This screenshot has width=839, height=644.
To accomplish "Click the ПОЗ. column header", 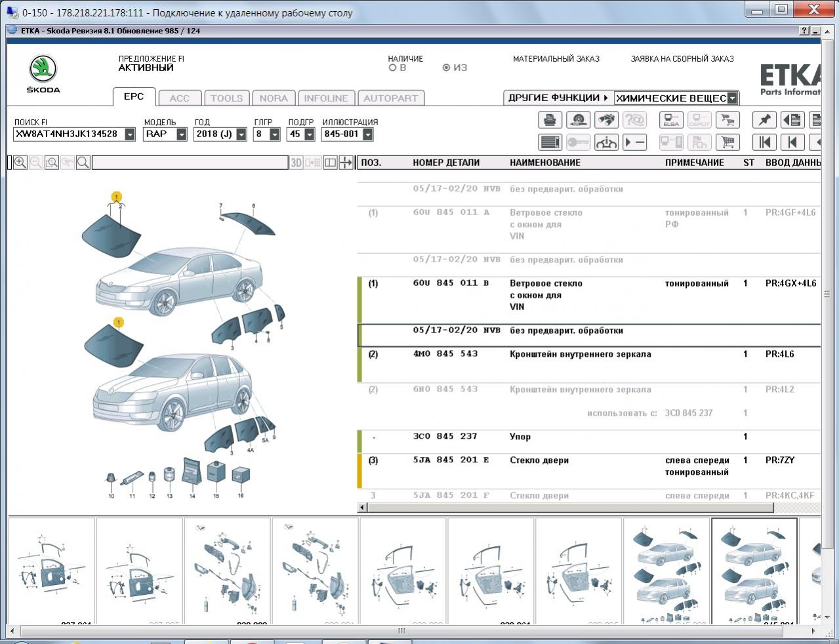I will point(371,163).
